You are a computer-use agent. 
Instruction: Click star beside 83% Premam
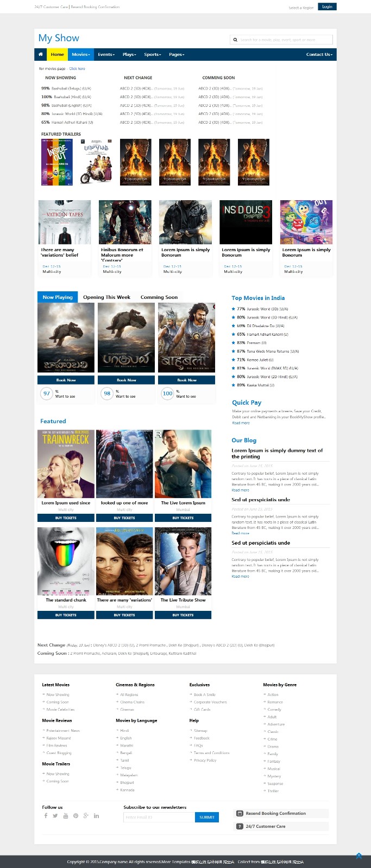[234, 342]
